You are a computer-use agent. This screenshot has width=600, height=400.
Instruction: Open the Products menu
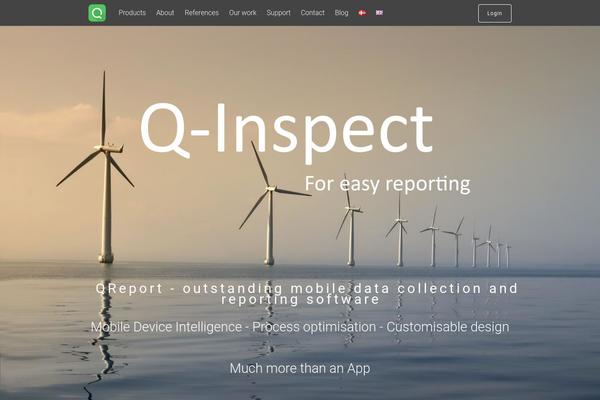click(132, 13)
